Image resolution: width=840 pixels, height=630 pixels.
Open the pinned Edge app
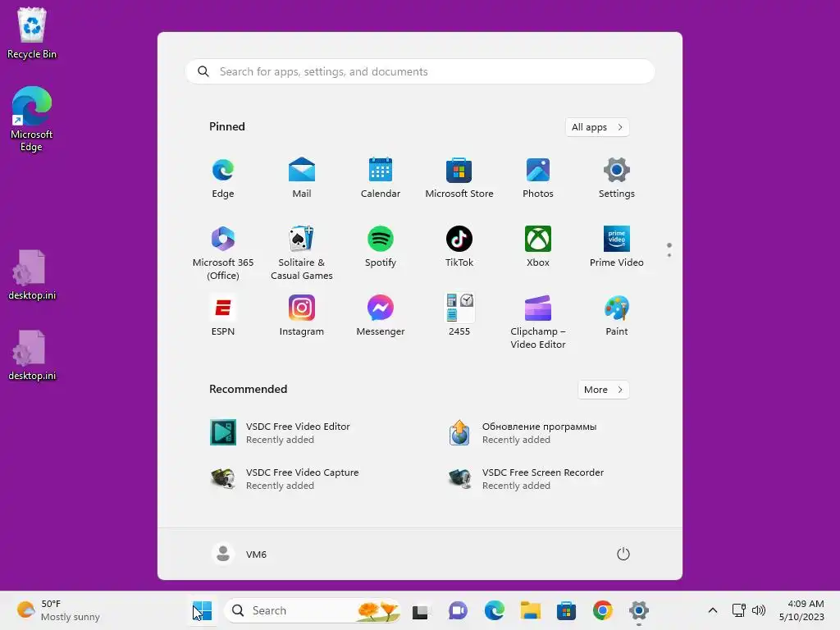(223, 179)
